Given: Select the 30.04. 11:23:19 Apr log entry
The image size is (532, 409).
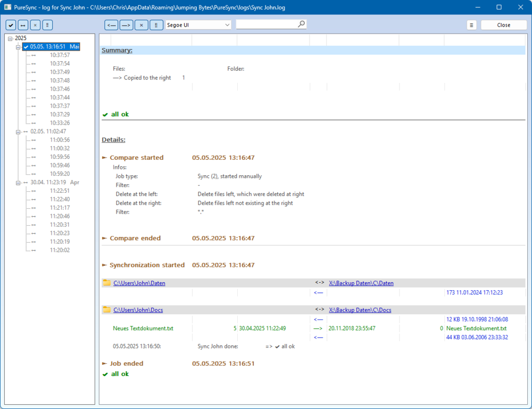Looking at the screenshot, I should point(55,183).
